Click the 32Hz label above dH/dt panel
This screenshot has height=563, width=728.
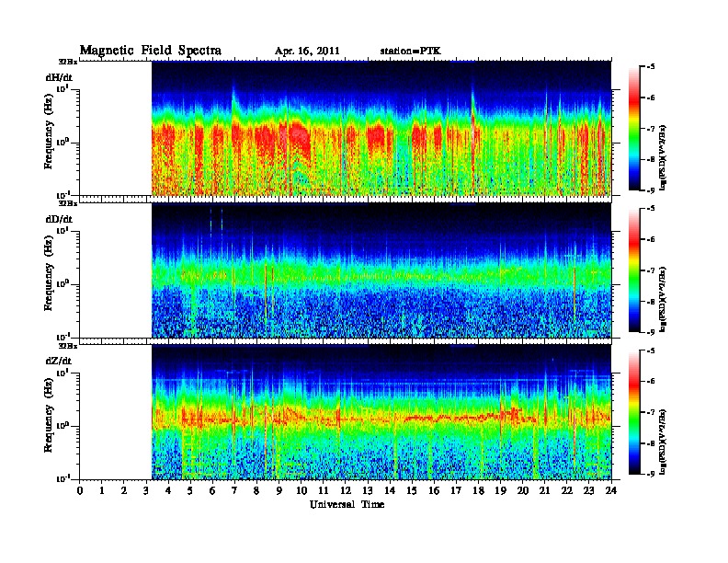coord(68,62)
